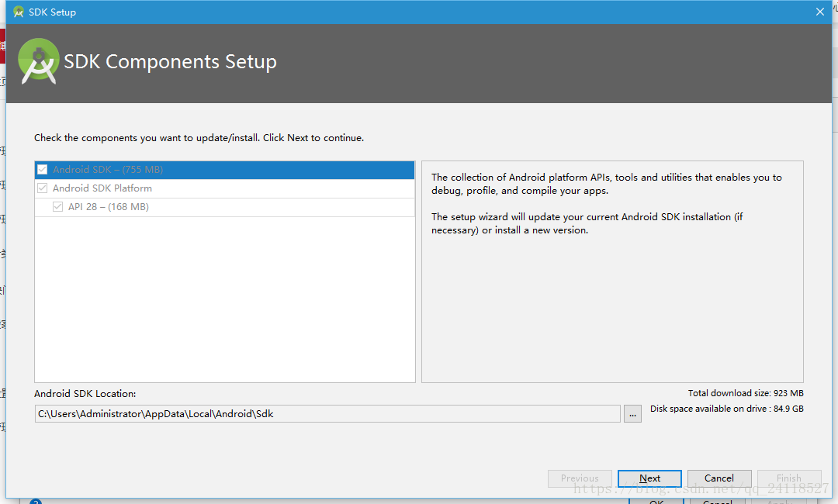
Task: Click the blue help icon in background window
Action: 35,502
